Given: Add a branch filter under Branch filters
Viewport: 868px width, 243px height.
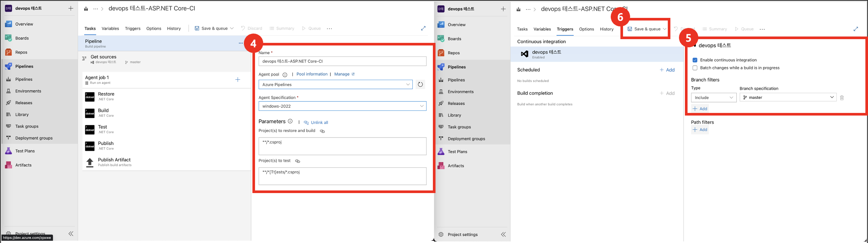Looking at the screenshot, I should click(x=700, y=109).
